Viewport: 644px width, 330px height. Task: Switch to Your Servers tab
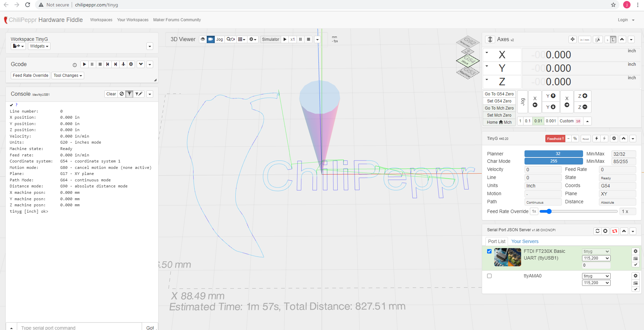click(525, 241)
